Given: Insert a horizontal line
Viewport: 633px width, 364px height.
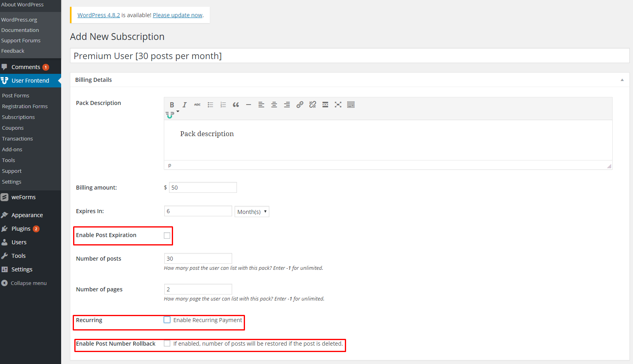Looking at the screenshot, I should (x=249, y=105).
